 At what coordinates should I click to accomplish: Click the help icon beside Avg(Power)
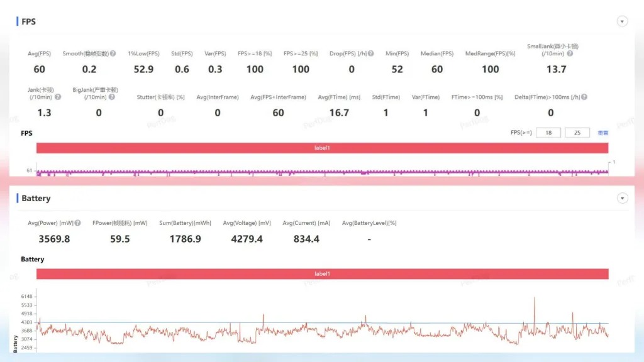tap(78, 223)
